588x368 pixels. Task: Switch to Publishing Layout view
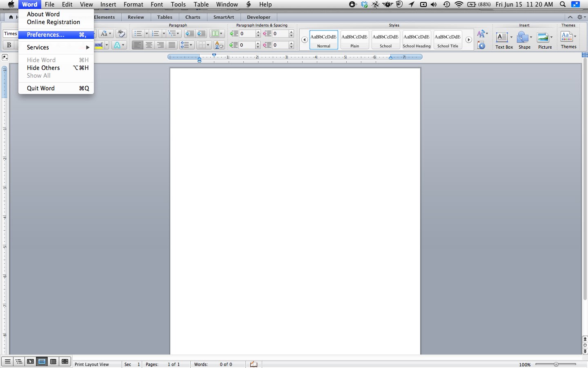(30, 362)
